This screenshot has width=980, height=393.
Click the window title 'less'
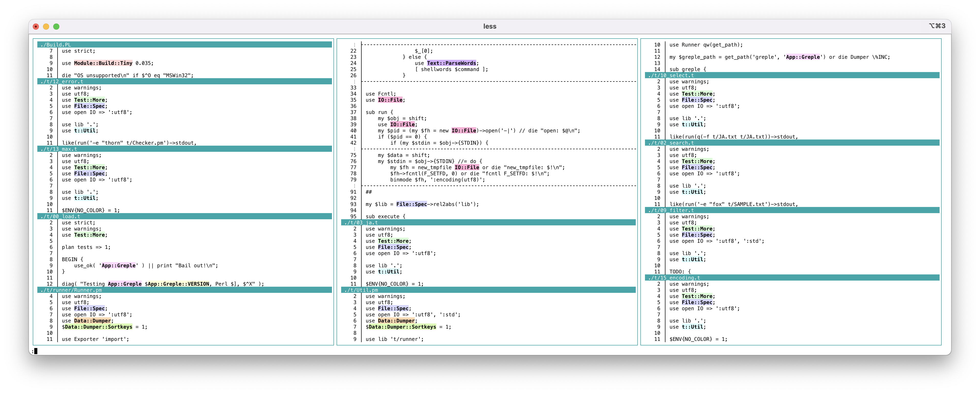[x=490, y=27]
